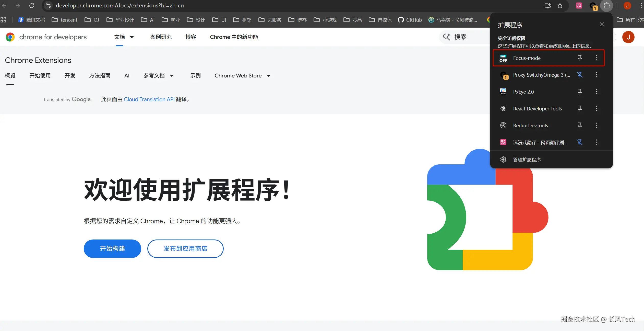The height and width of the screenshot is (331, 644).
Task: Reload the page
Action: click(32, 6)
